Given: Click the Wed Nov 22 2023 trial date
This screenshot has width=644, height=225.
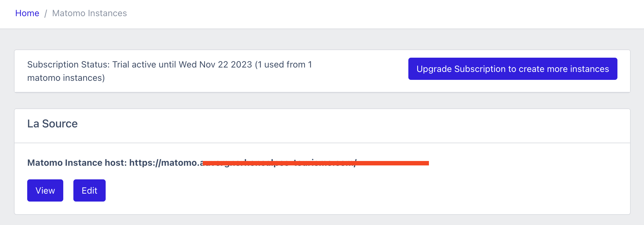Looking at the screenshot, I should click(x=215, y=65).
